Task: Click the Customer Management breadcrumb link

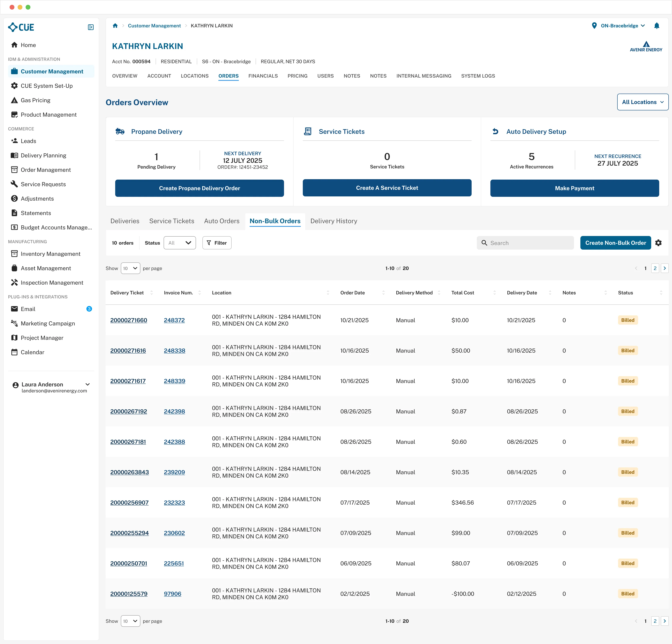Action: click(x=154, y=26)
